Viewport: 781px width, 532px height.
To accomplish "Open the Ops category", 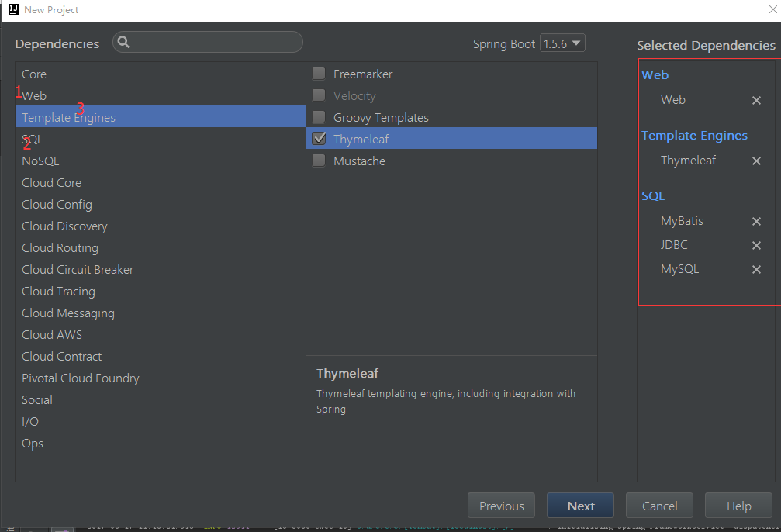I will coord(161,444).
